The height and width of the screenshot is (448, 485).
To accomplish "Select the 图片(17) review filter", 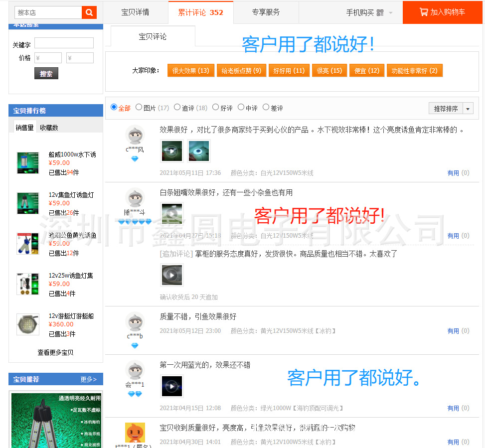I will tap(139, 108).
